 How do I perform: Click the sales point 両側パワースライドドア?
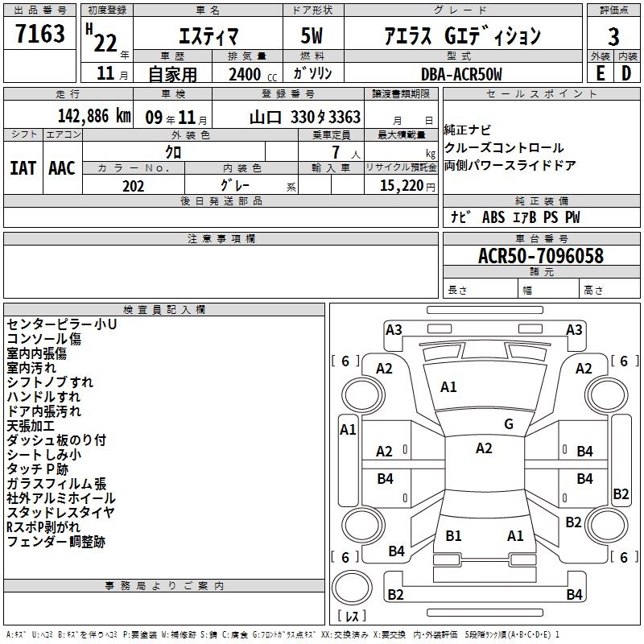point(510,165)
